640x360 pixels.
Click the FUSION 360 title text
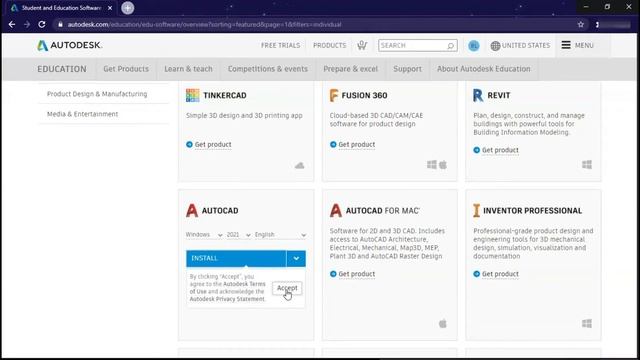[x=364, y=96]
